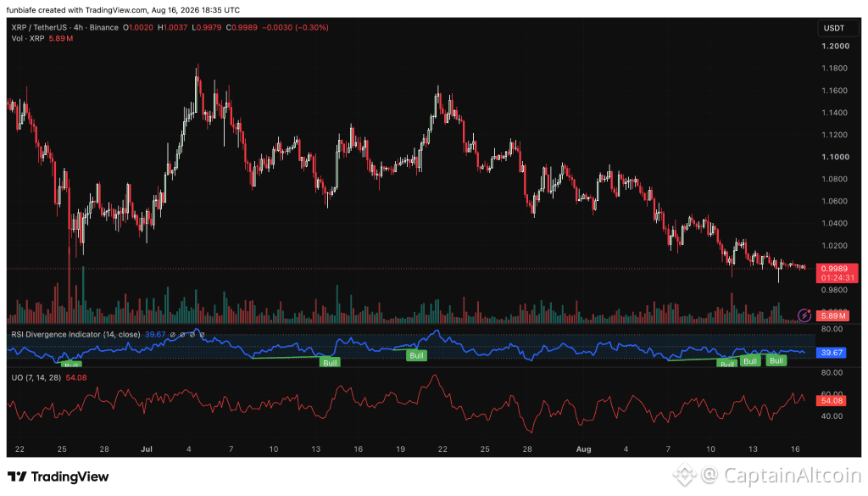
Task: Click the 1.0400 price scale label
Action: (835, 223)
